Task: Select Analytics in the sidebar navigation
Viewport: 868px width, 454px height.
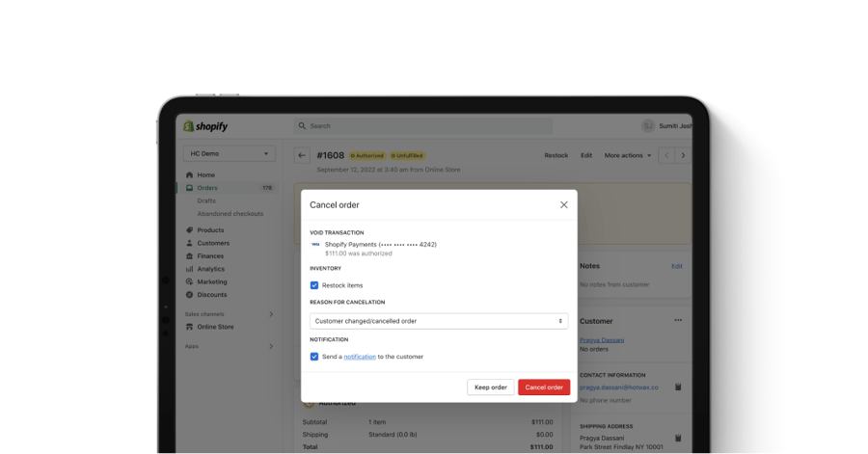Action: click(x=210, y=269)
